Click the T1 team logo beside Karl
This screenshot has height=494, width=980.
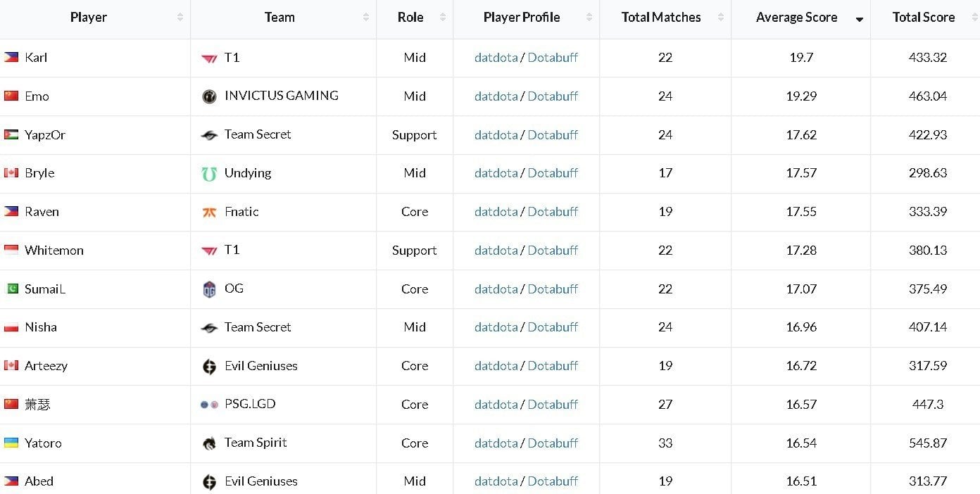[209, 58]
